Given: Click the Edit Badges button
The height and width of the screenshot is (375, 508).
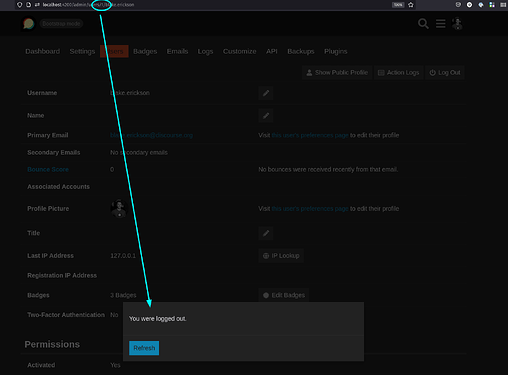Looking at the screenshot, I should click(x=284, y=295).
